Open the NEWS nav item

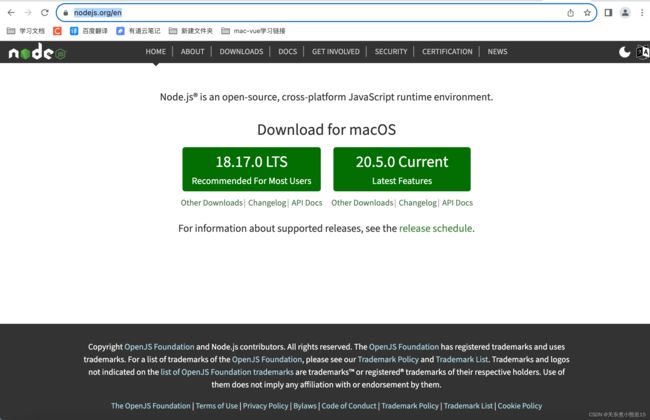click(497, 52)
